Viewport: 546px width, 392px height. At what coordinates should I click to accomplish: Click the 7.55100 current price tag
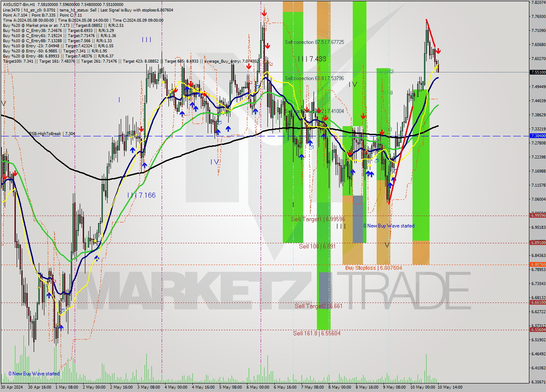pos(537,72)
